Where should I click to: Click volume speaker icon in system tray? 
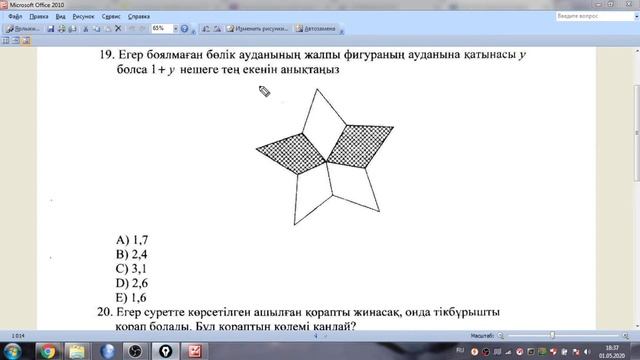pyautogui.click(x=587, y=351)
